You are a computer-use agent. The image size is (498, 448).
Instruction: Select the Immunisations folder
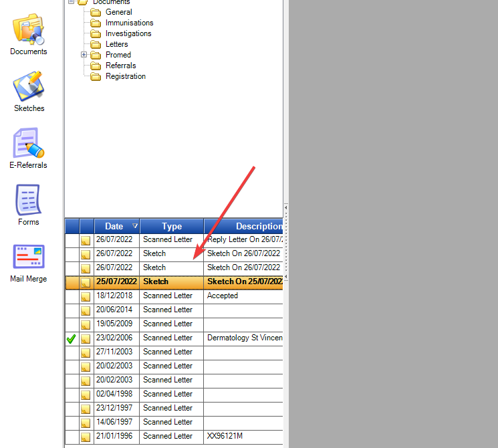coord(129,23)
